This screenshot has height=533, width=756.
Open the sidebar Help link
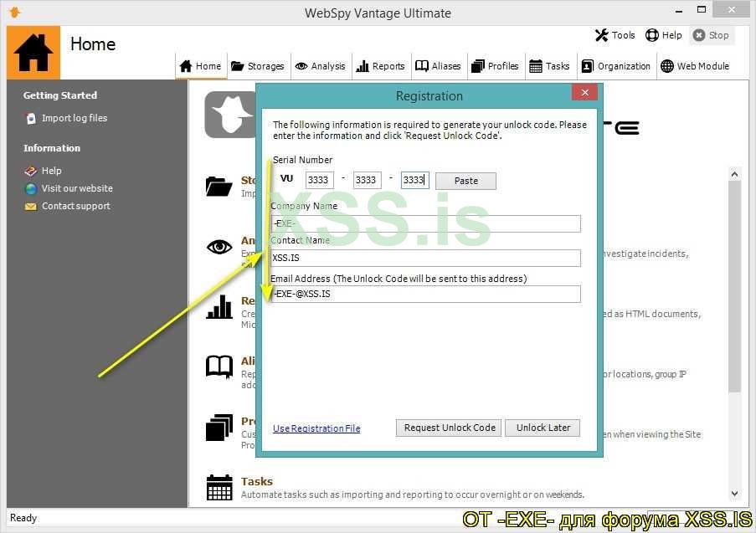tap(52, 171)
